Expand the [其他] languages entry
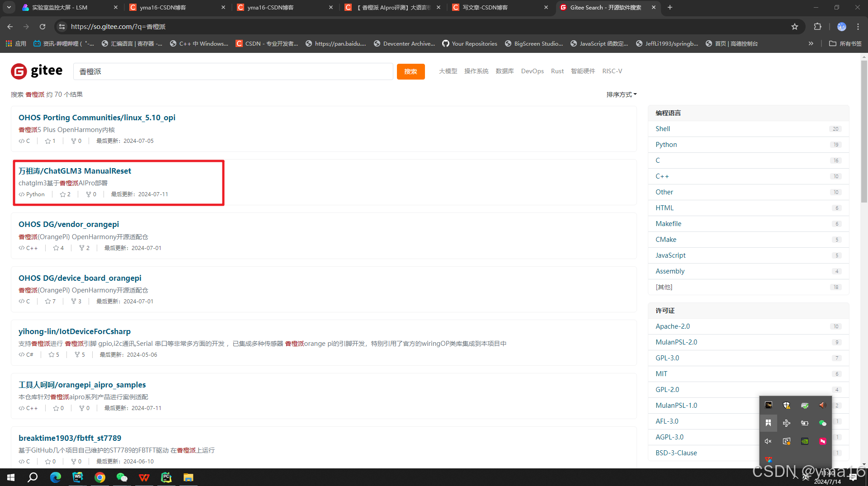Viewport: 868px width, 486px height. pyautogui.click(x=748, y=287)
